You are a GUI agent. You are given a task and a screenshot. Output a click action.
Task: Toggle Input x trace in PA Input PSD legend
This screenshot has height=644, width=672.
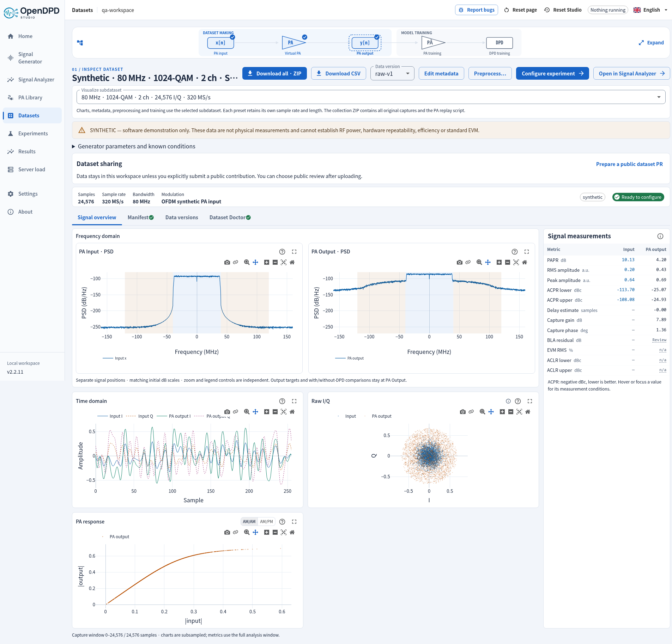(x=115, y=358)
